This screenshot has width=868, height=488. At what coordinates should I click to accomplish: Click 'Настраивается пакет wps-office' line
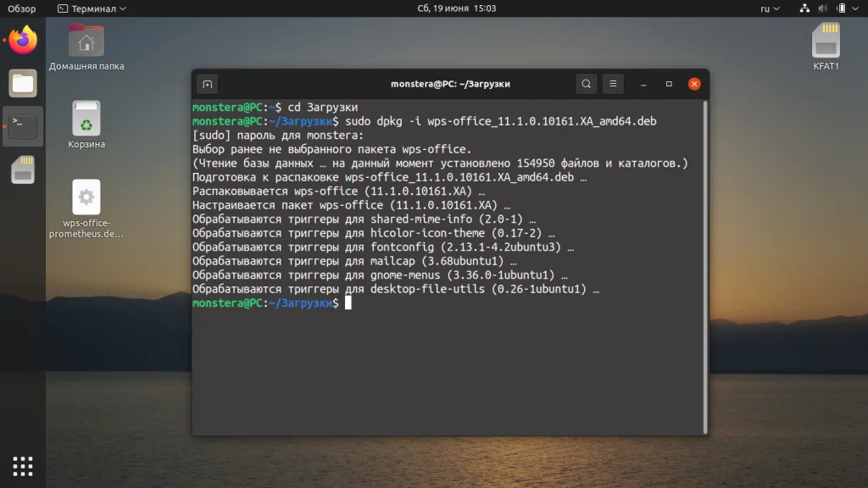pyautogui.click(x=352, y=205)
